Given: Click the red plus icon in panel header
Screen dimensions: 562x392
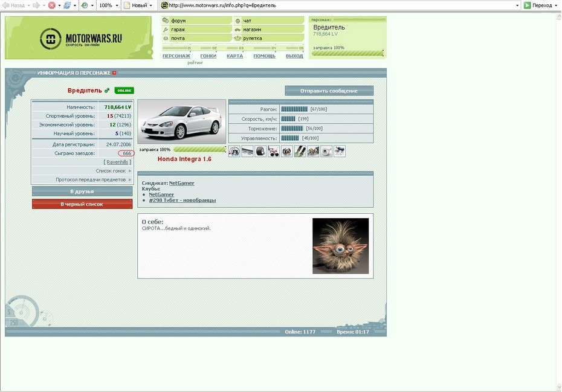Looking at the screenshot, I should click(x=114, y=73).
